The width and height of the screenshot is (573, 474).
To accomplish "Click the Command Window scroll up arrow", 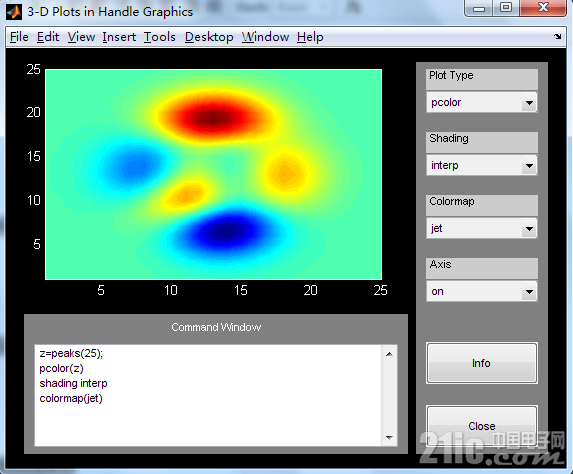I will tap(389, 354).
